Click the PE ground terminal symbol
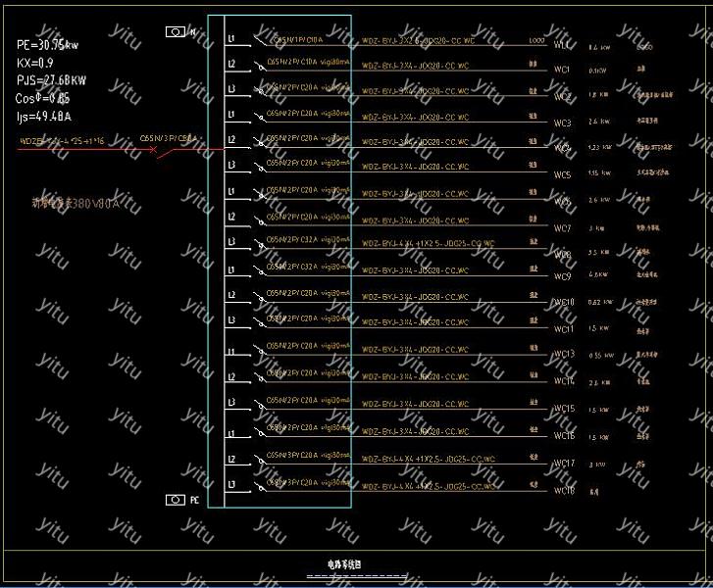 click(x=176, y=500)
